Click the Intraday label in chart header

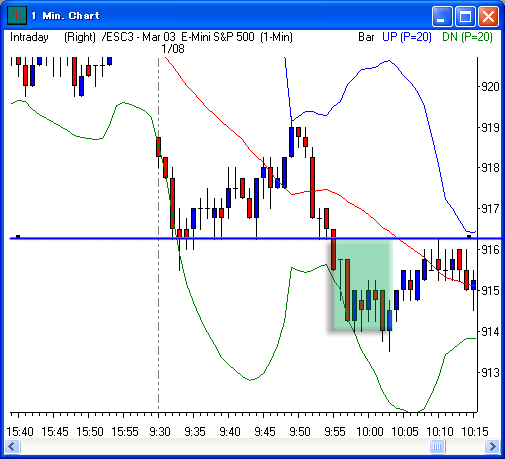[x=29, y=37]
